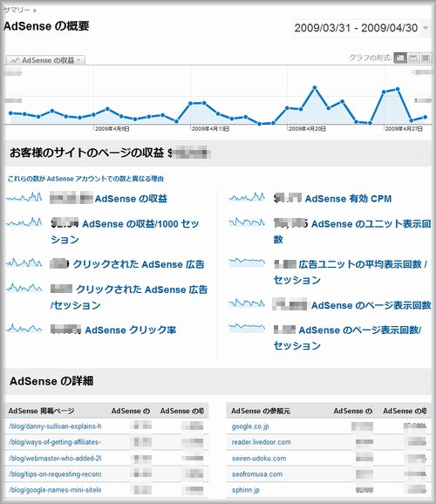This screenshot has height=504, width=436.
Task: Open the date range dropdown arrow
Action: pyautogui.click(x=426, y=28)
